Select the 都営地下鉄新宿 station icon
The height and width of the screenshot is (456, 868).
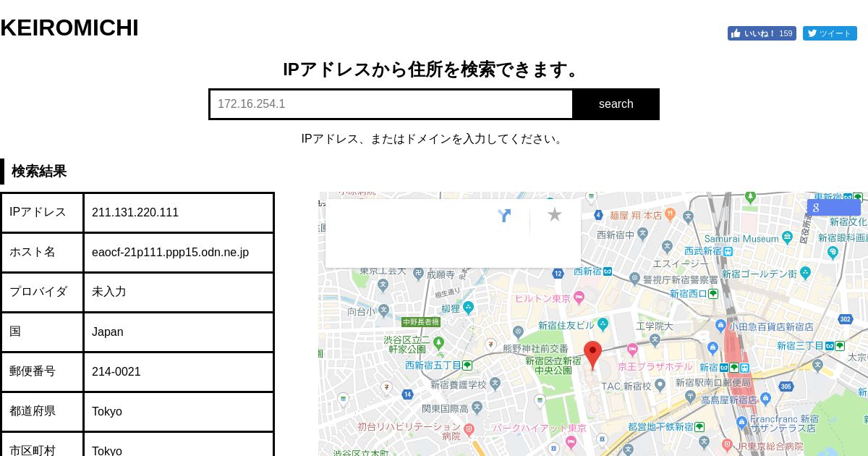coord(699,426)
